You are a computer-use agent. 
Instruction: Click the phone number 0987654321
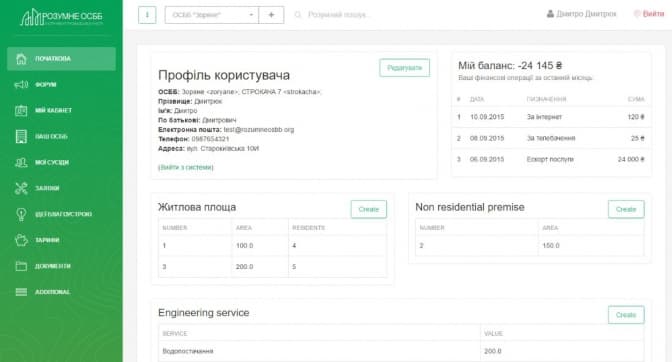210,139
